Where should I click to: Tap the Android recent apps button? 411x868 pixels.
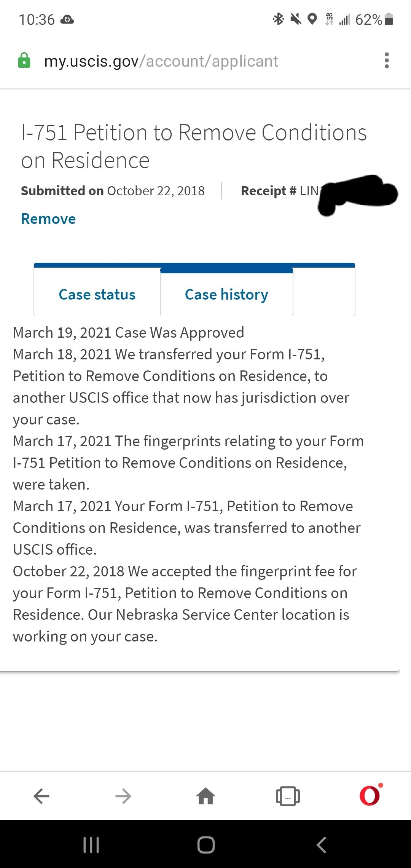coord(91,845)
